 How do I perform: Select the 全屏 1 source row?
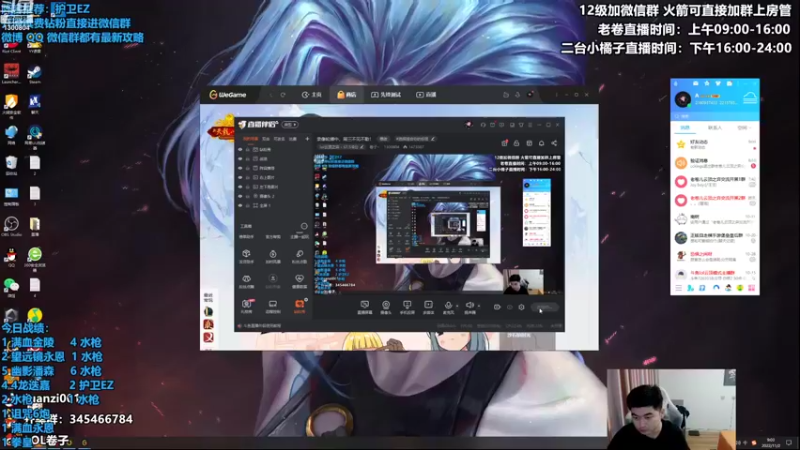[273, 205]
